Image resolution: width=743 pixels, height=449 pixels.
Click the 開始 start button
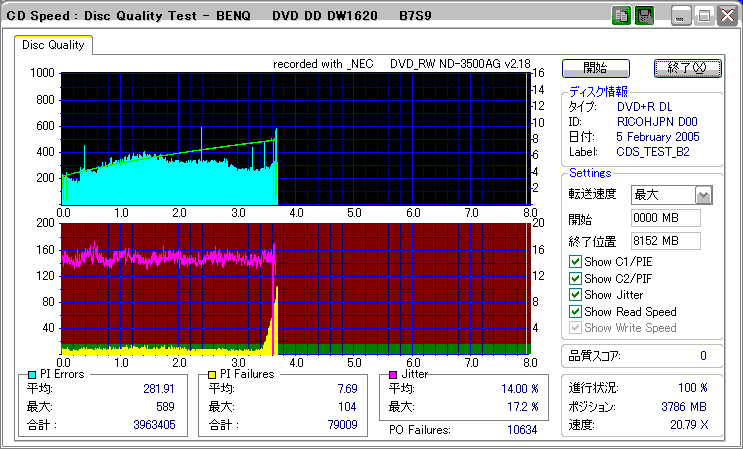(x=596, y=68)
